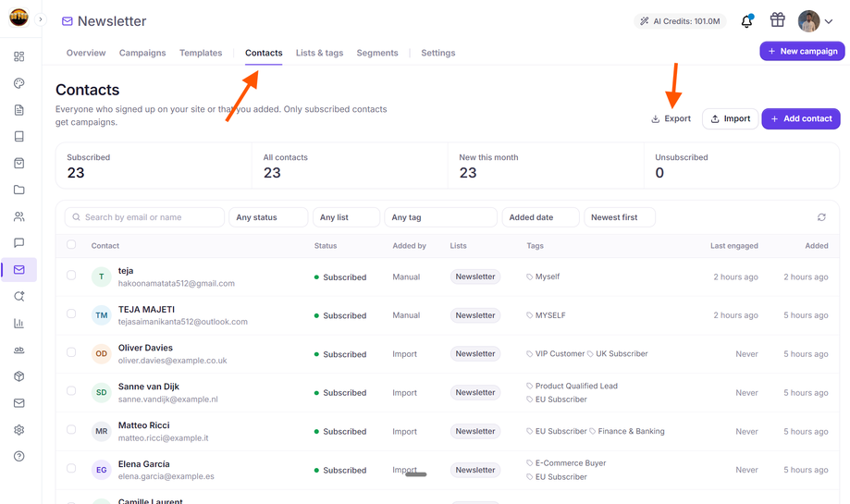Open the book icon in sidebar
Screen dimensions: 850x504
(19, 137)
